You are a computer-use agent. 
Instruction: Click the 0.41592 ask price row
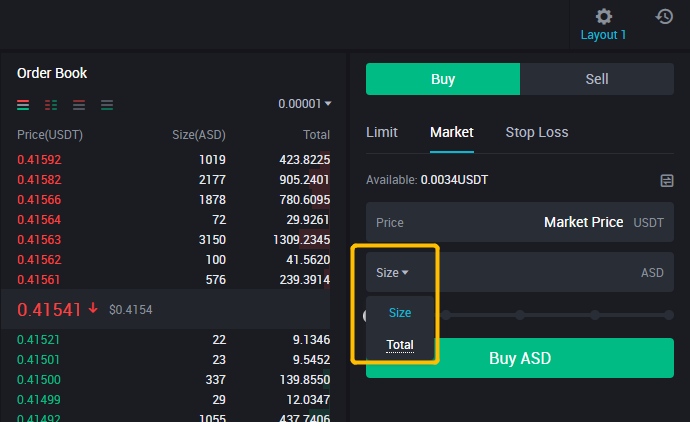coord(39,159)
